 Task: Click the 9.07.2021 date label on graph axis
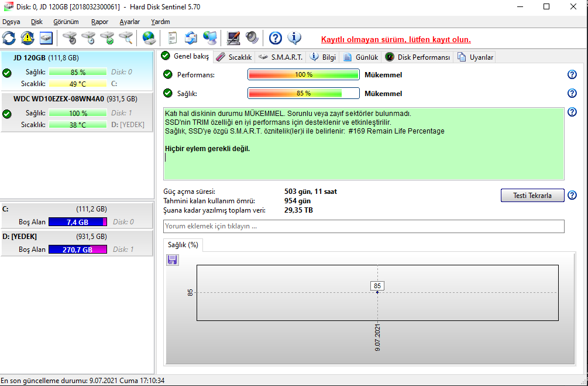(377, 337)
